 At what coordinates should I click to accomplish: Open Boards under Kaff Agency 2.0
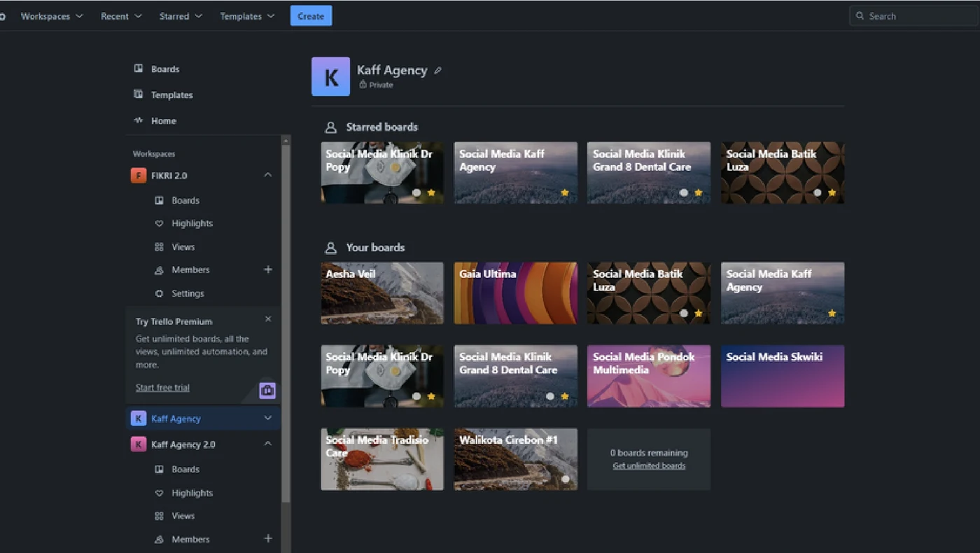185,469
